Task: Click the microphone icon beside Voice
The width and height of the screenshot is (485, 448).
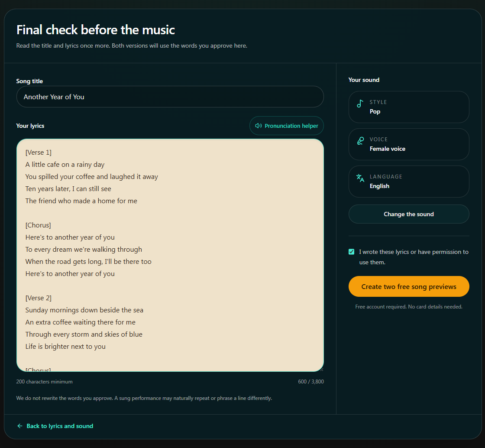Action: pos(360,141)
